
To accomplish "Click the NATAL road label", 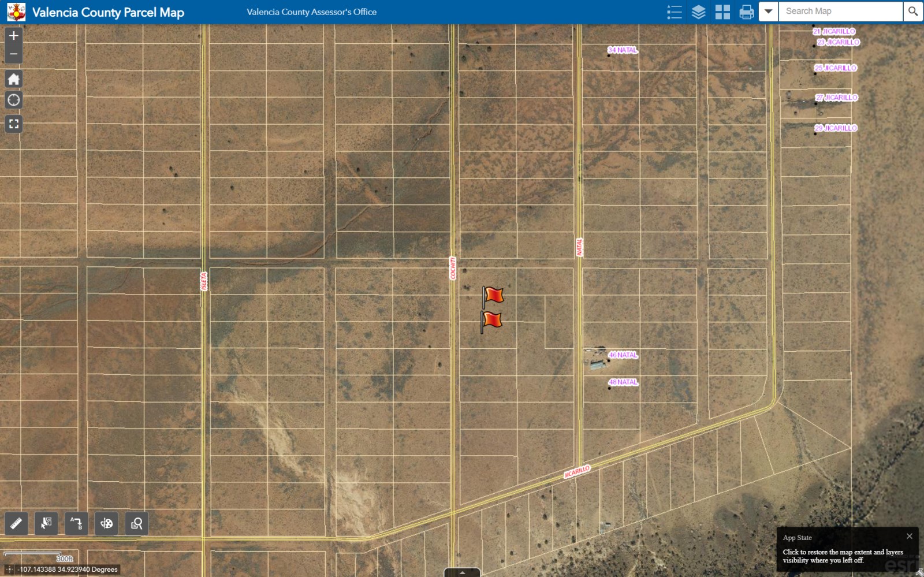I will click(x=579, y=247).
